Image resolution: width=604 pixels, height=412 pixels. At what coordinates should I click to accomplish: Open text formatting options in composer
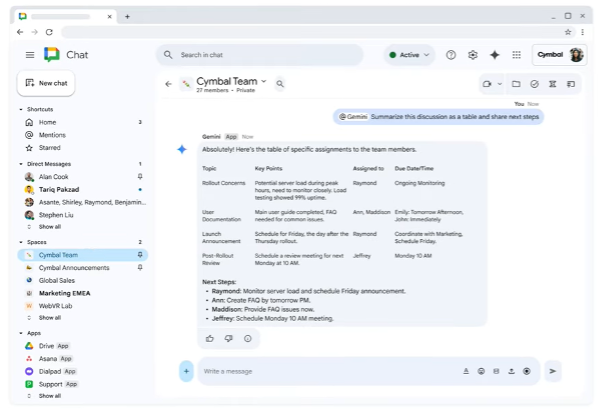(x=466, y=371)
